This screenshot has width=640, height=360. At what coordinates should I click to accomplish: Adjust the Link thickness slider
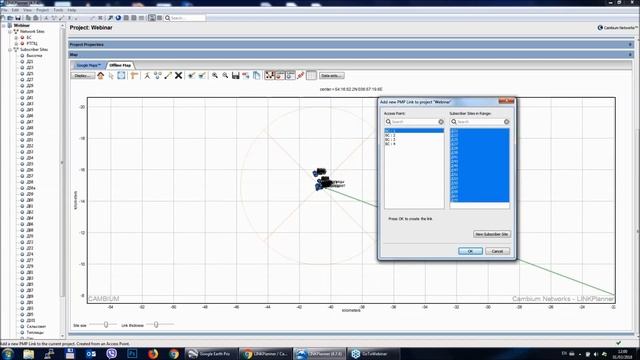(156, 324)
